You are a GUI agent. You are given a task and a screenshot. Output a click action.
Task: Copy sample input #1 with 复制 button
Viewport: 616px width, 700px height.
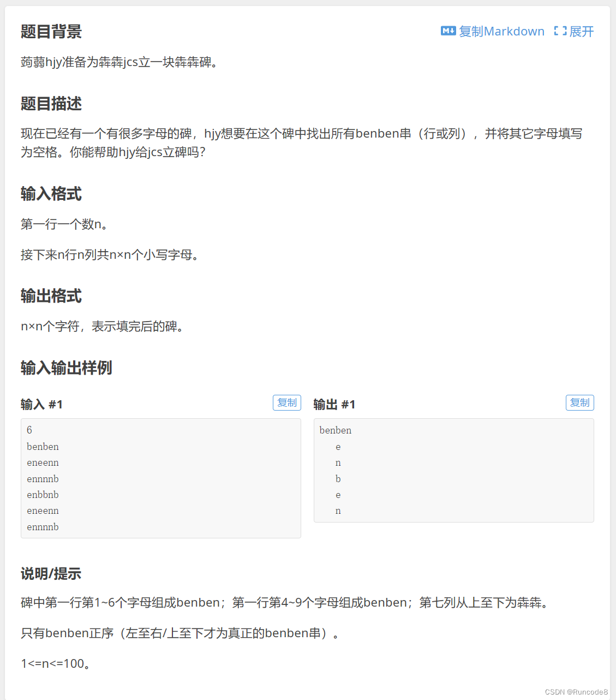tap(287, 402)
